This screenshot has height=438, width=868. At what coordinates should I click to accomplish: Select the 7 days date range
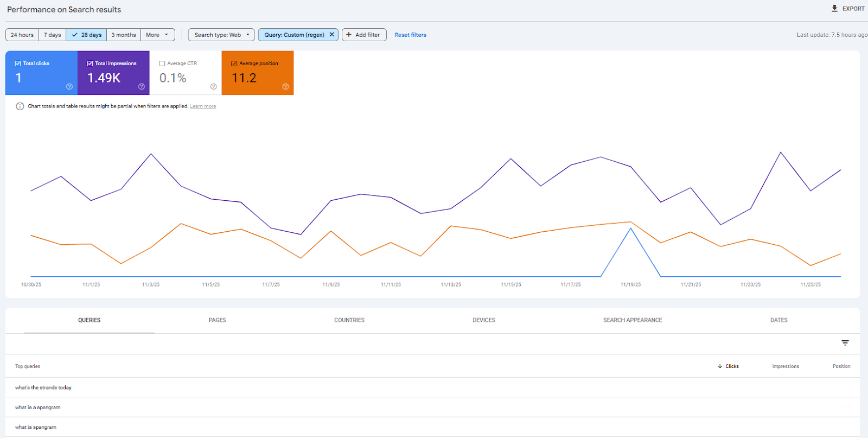[52, 35]
